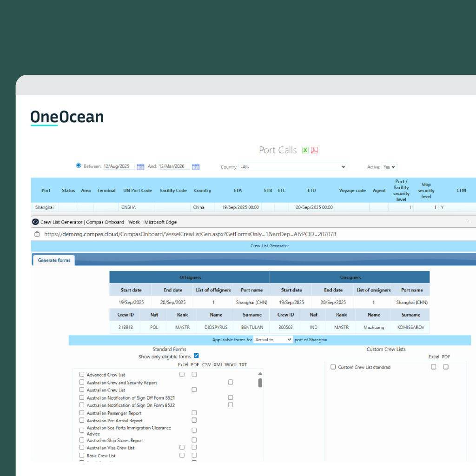Uncheck Show only eligible forms
476x476 pixels.
pos(196,356)
